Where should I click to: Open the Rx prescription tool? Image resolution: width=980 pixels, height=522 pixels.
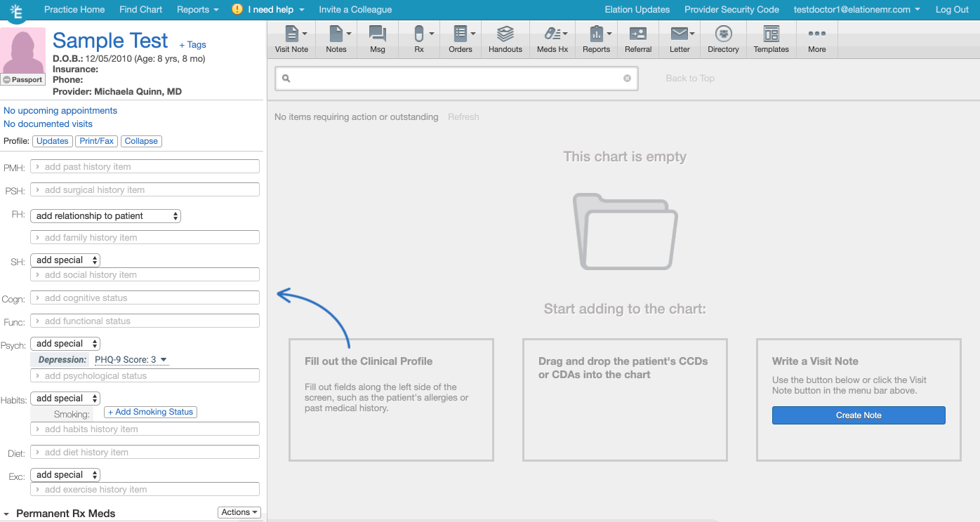click(x=418, y=39)
